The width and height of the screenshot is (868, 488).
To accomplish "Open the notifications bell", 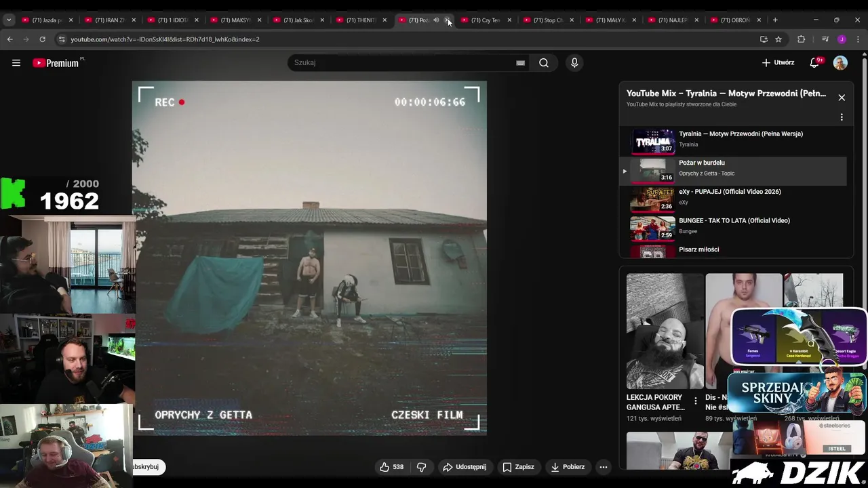I will click(814, 63).
